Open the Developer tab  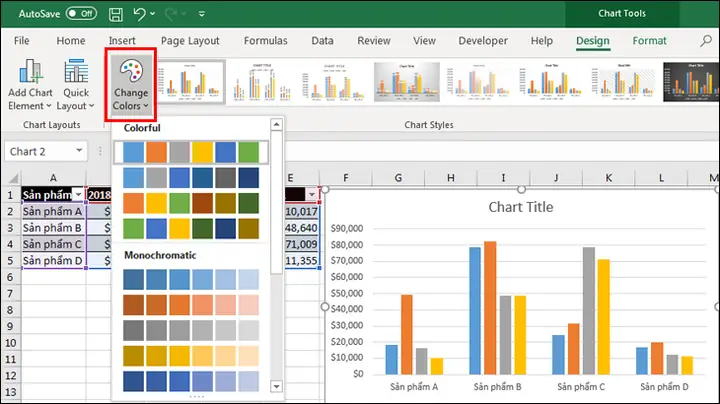tap(483, 40)
